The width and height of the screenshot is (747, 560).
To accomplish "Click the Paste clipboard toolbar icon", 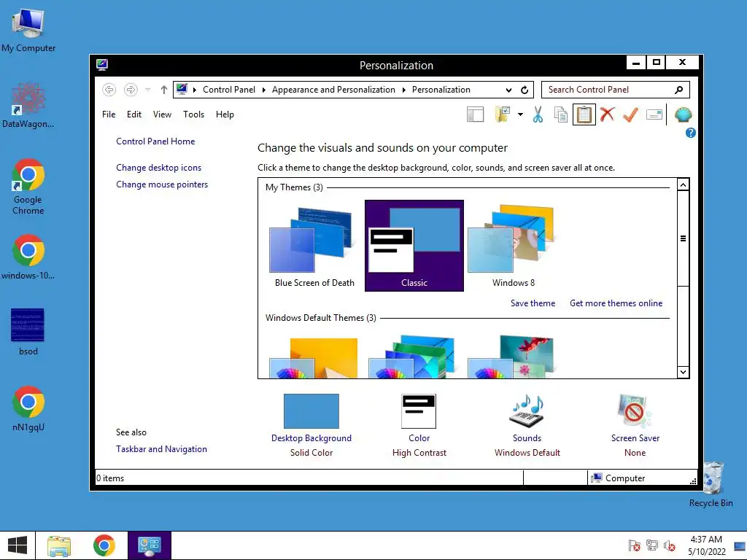I will tap(584, 114).
